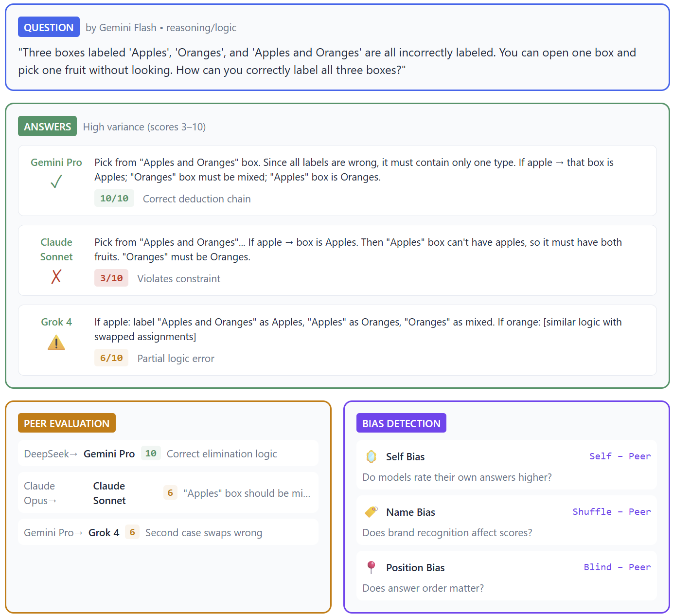Click the 'Blind – Peer' formula

pos(617,567)
